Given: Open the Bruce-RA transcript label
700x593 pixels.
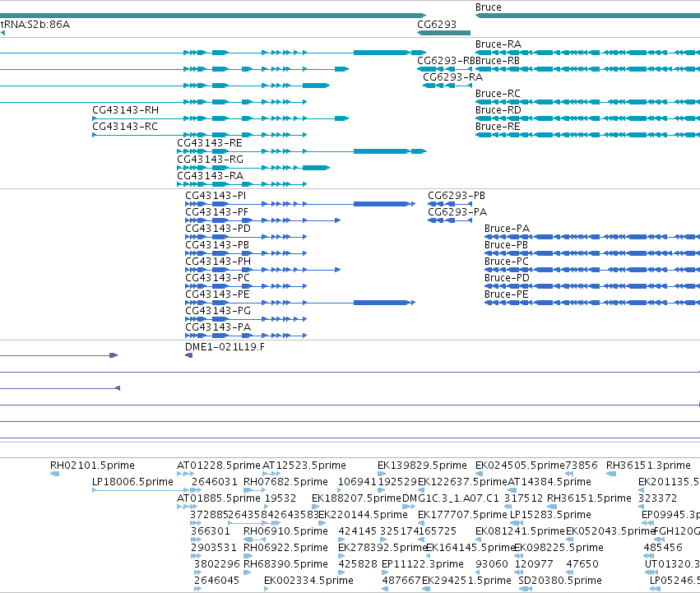Looking at the screenshot, I should pos(498,44).
